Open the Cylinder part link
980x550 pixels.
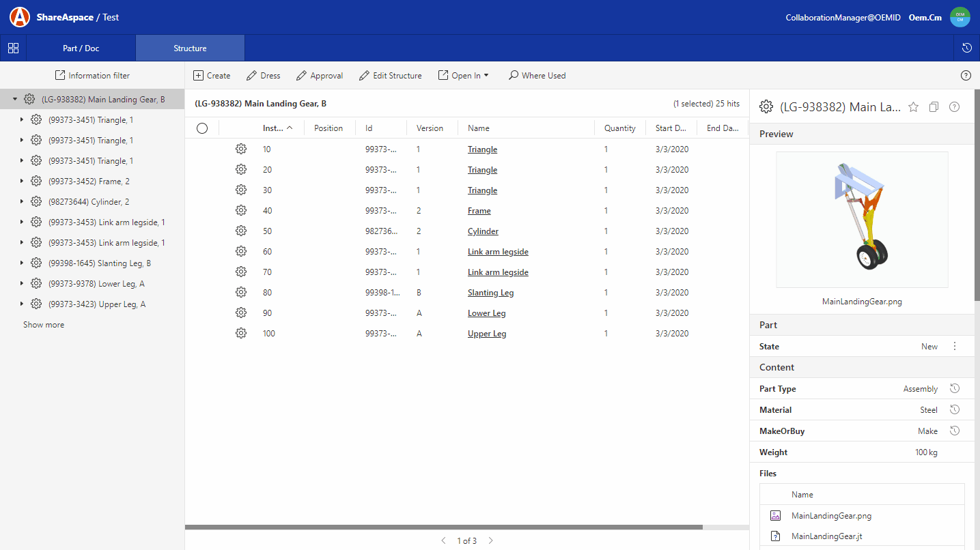[483, 231]
